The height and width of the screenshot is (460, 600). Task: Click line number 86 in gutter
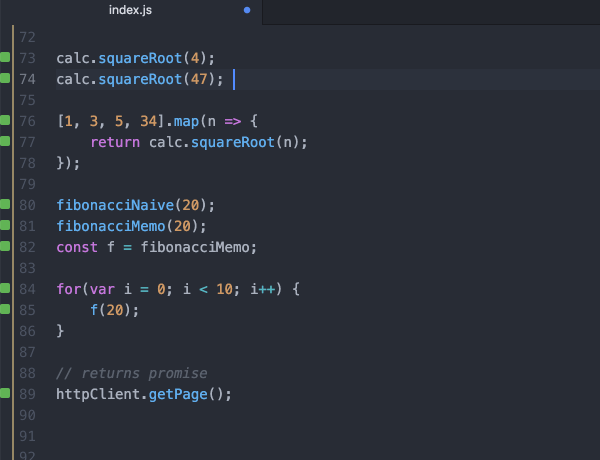28,331
